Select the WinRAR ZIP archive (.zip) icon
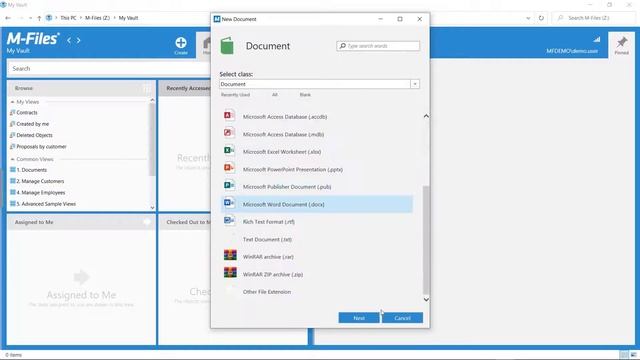 coord(230,273)
